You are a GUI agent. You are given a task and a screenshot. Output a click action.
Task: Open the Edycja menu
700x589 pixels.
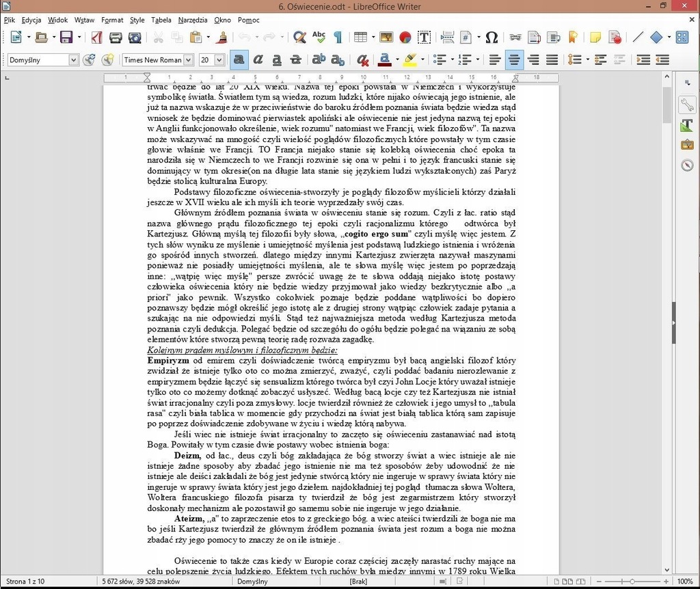(x=31, y=20)
